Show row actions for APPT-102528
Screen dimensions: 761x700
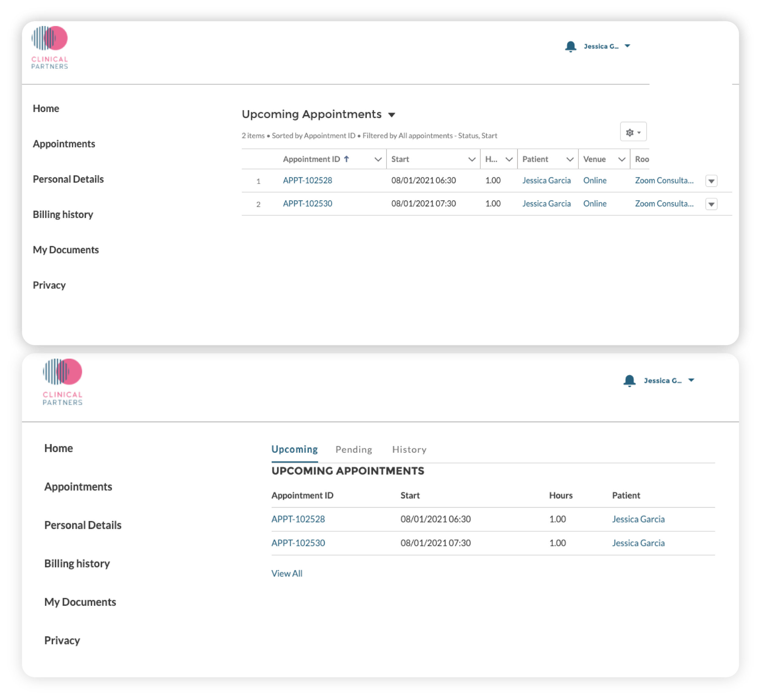coord(711,181)
